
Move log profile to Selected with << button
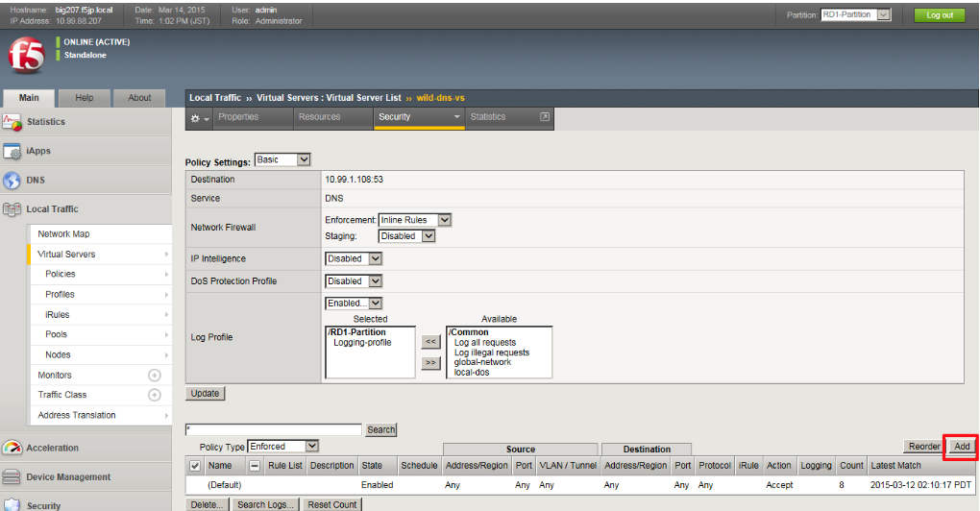point(430,342)
